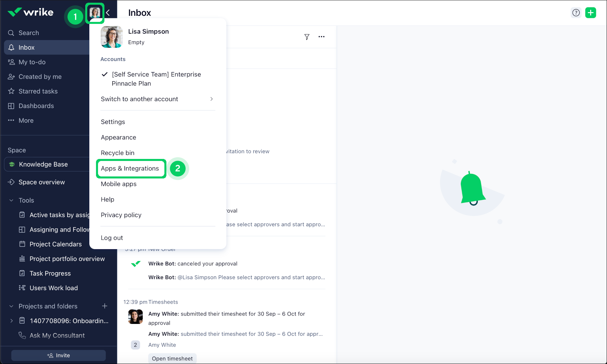Open the inbox three-dot more options
Viewport: 607px width, 364px height.
(x=321, y=37)
